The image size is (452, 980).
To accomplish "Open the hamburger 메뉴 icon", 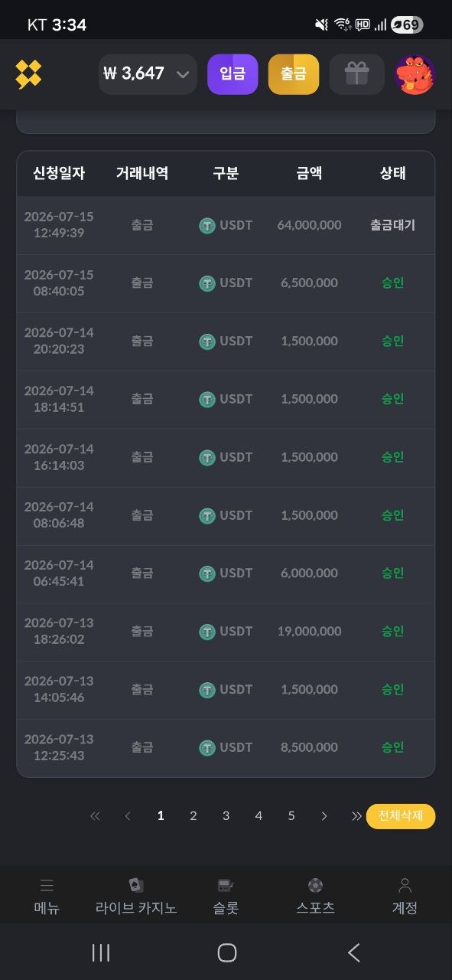I will 47,886.
